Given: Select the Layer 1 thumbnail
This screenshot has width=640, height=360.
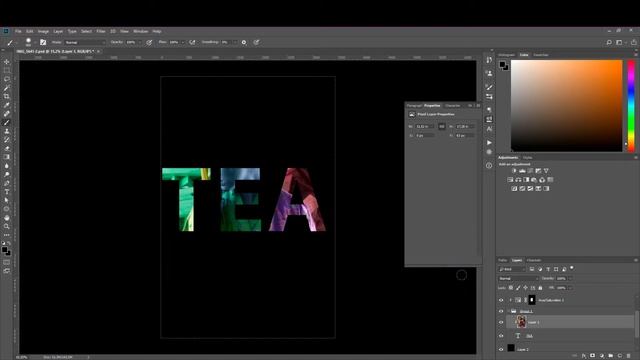Looking at the screenshot, I should [521, 322].
